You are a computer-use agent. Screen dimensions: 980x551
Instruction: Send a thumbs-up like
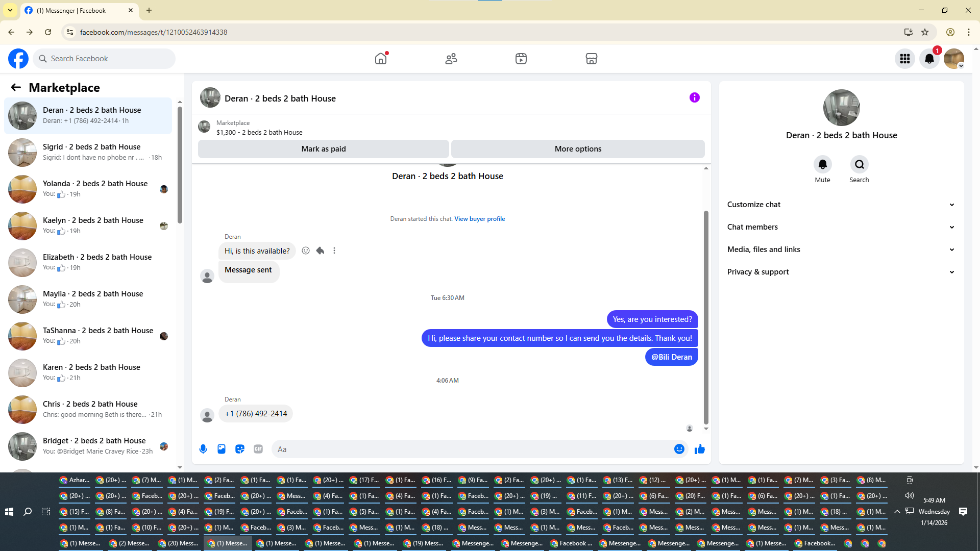[699, 449]
